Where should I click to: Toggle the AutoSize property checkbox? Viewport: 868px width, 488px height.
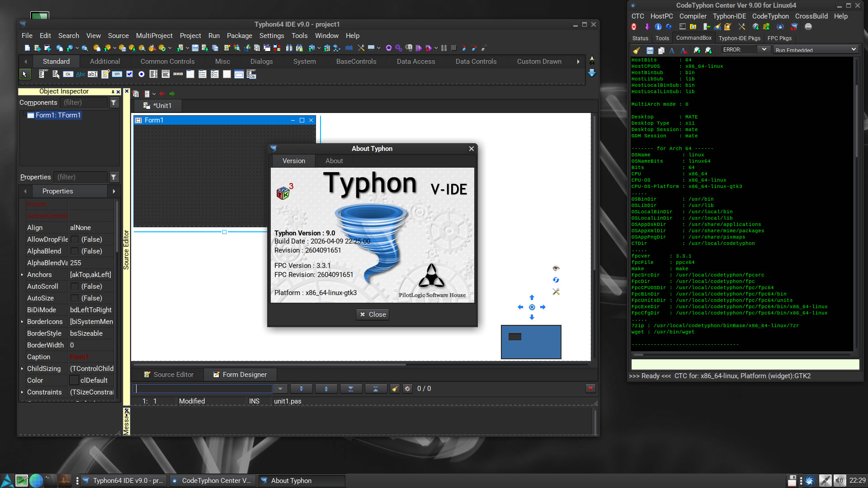[75, 298]
